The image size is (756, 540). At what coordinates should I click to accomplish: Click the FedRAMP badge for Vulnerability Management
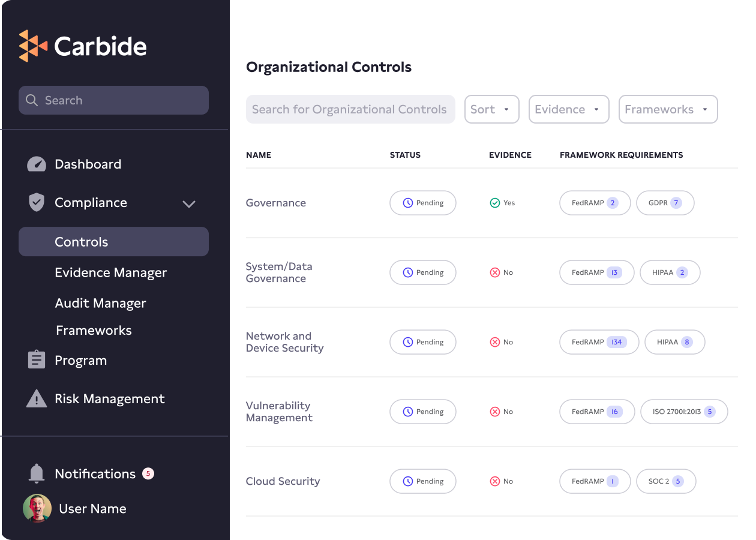[596, 412]
